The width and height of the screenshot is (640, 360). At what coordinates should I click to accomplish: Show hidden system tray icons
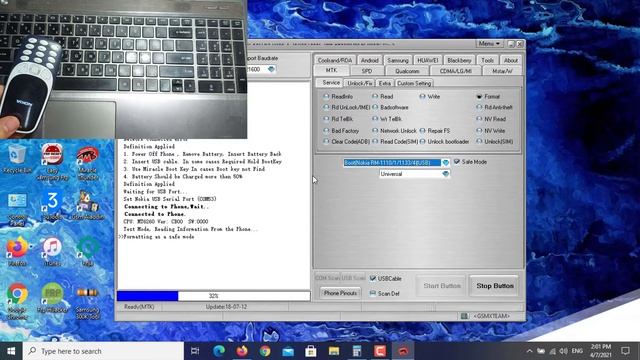click(529, 351)
